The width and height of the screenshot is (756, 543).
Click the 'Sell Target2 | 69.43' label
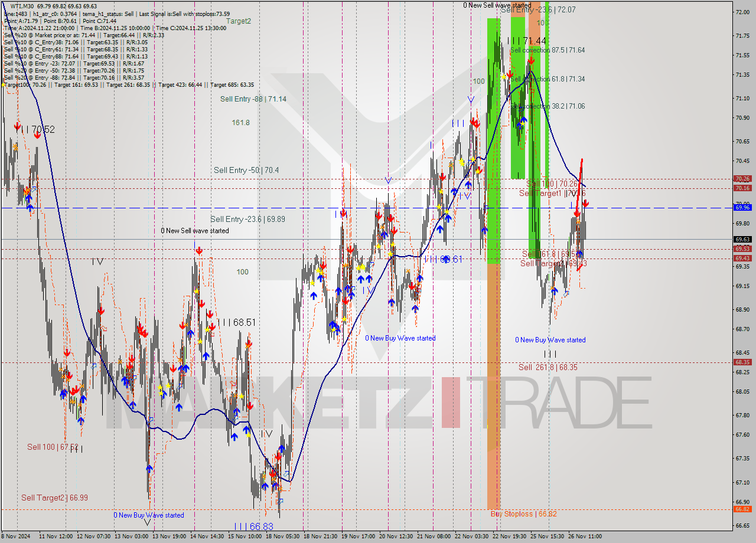click(x=553, y=263)
